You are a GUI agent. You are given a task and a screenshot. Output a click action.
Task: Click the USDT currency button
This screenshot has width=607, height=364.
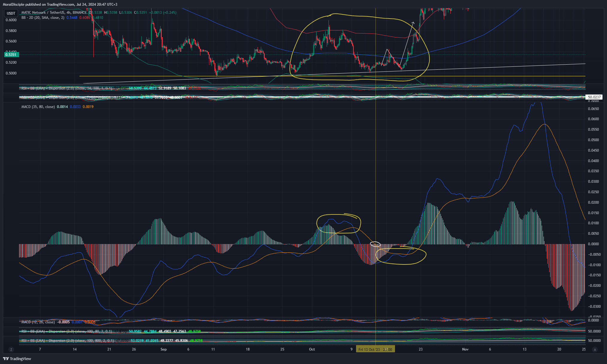coord(11,13)
